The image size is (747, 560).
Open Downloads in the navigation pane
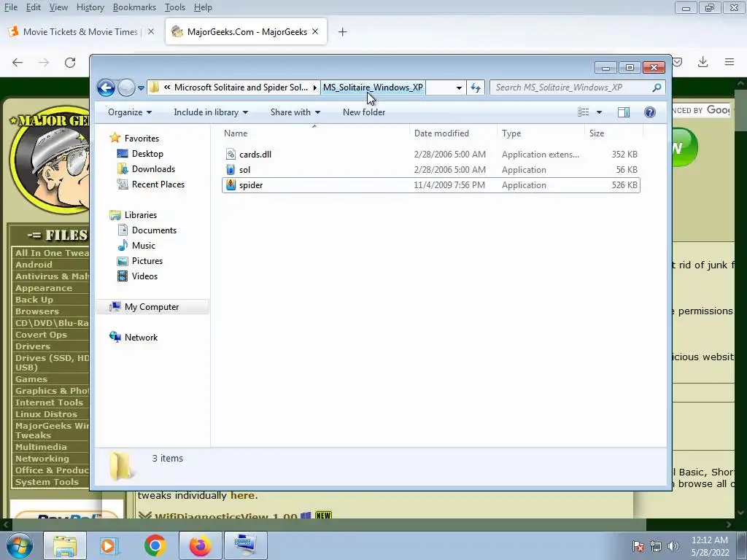tap(153, 169)
